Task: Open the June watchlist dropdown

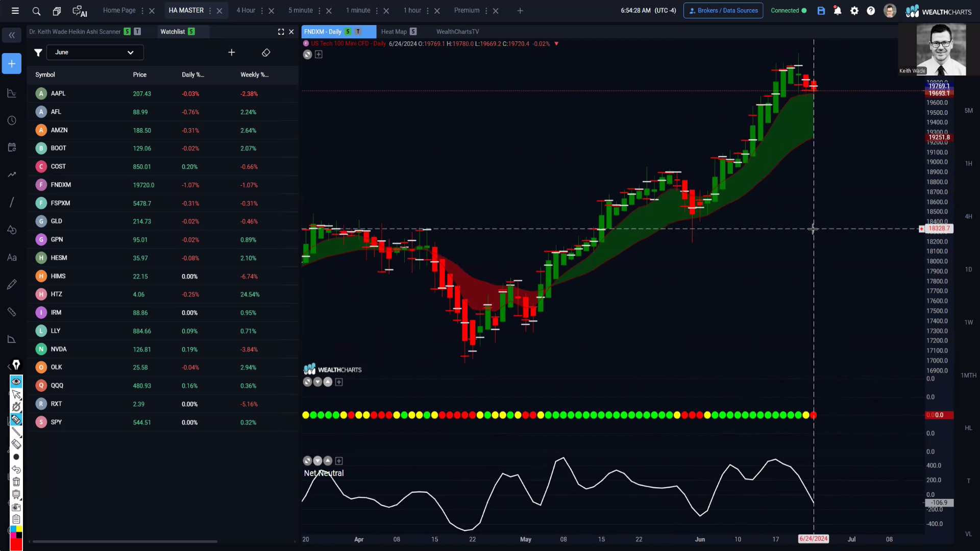Action: coord(95,53)
